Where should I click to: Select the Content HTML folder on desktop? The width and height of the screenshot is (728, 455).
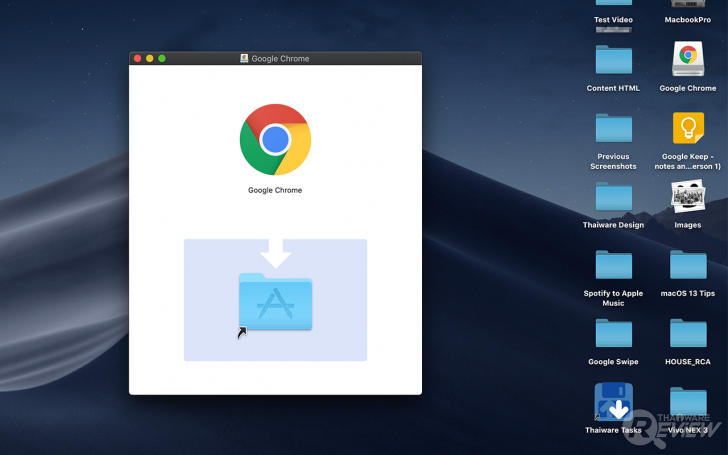pos(614,59)
